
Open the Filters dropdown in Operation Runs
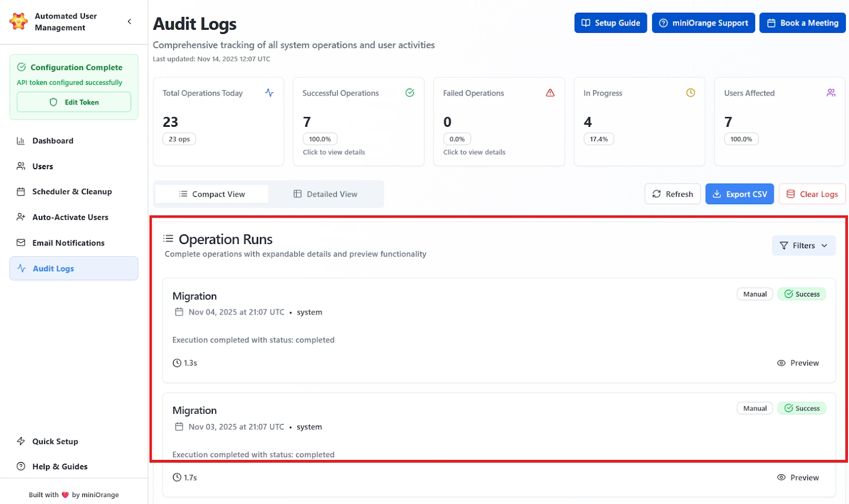803,245
